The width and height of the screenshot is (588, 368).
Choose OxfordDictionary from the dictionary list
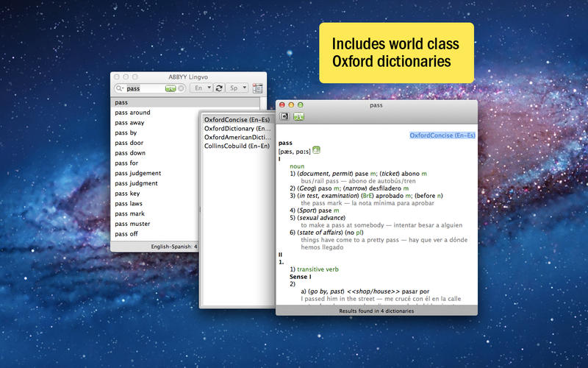[x=237, y=128]
